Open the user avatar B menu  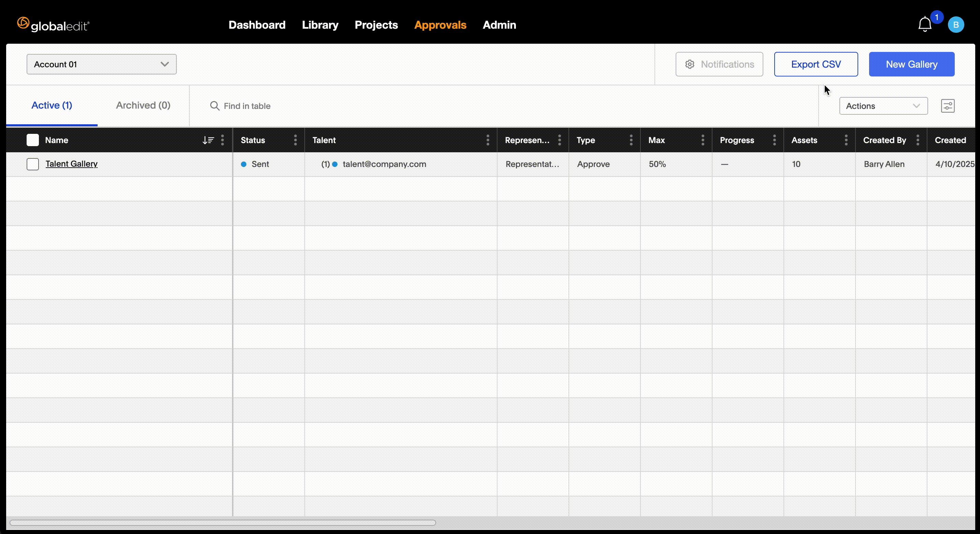click(956, 25)
